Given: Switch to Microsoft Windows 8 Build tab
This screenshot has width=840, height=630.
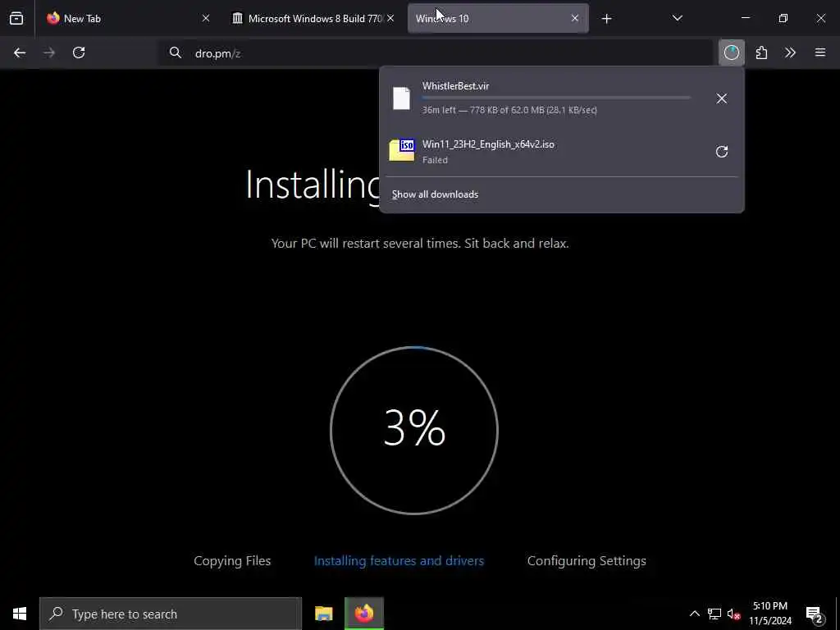Looking at the screenshot, I should coord(313,18).
